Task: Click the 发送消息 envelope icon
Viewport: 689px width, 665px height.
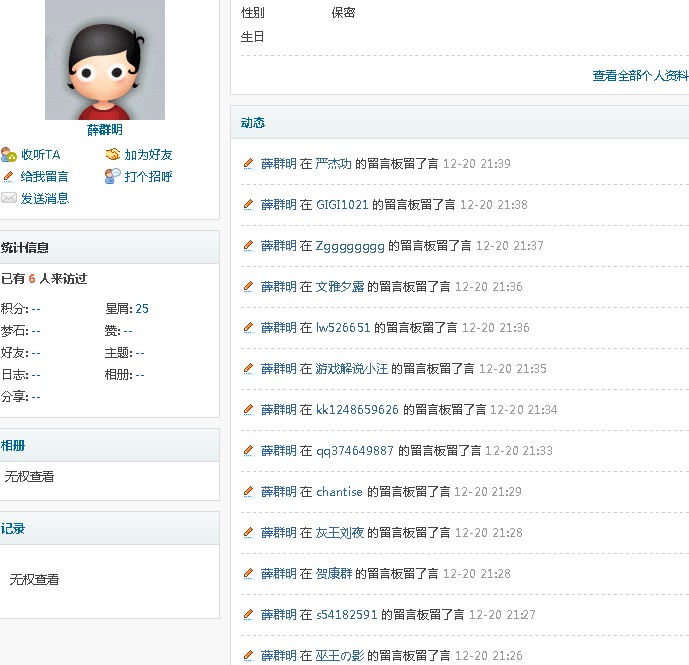Action: pyautogui.click(x=9, y=198)
